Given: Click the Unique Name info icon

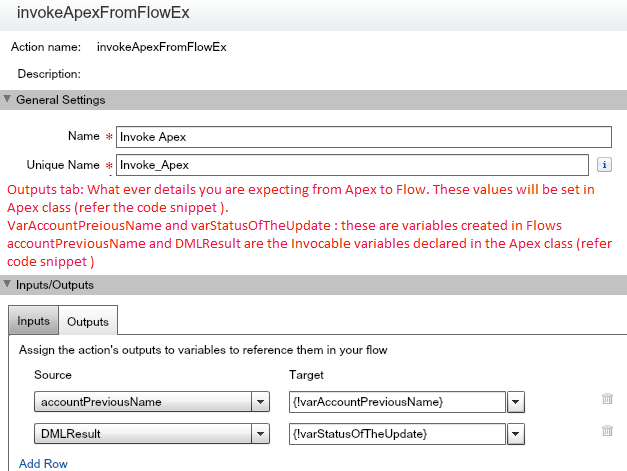Looking at the screenshot, I should pyautogui.click(x=604, y=165).
